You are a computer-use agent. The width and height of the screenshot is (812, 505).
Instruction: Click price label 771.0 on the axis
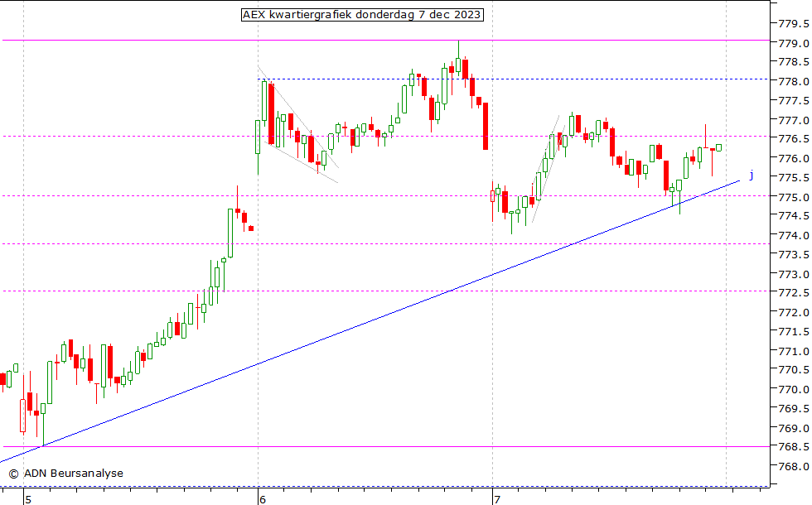tap(794, 352)
